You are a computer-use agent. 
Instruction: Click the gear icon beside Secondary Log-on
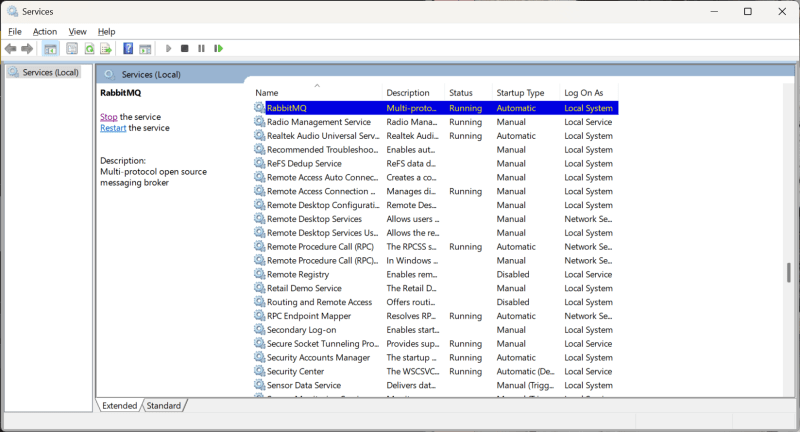tap(260, 329)
